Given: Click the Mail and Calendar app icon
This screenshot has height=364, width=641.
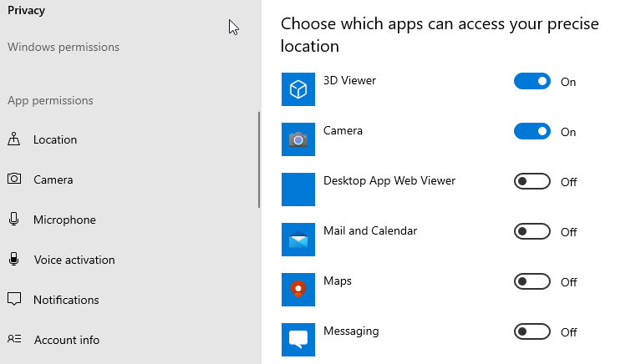Looking at the screenshot, I should click(298, 240).
